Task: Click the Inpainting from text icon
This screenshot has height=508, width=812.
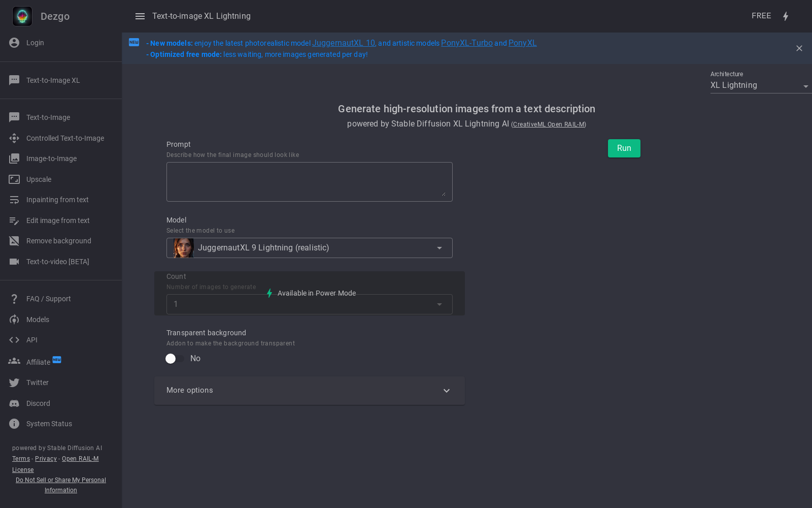Action: point(14,200)
